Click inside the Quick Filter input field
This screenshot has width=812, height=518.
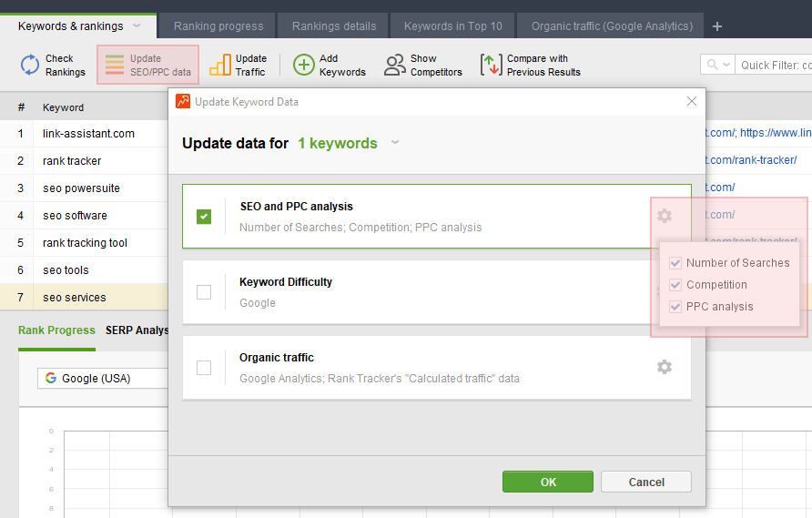pos(774,65)
